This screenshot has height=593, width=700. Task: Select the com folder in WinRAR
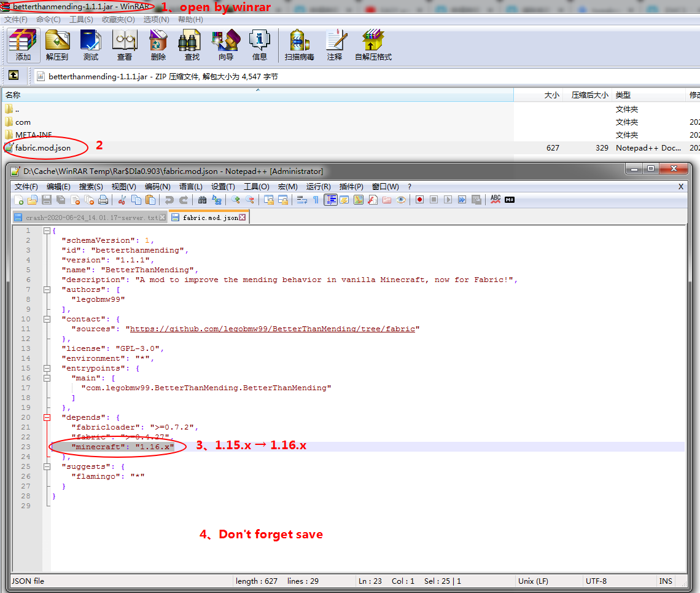click(x=23, y=122)
